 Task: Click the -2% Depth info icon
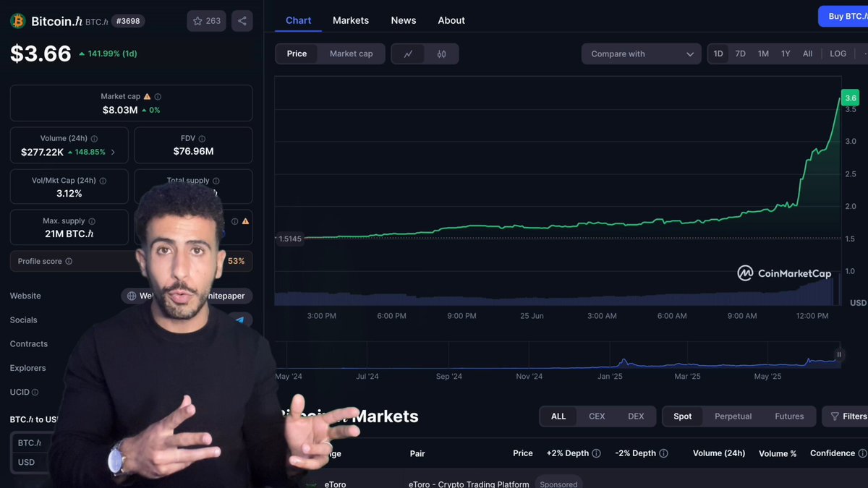[x=663, y=454]
